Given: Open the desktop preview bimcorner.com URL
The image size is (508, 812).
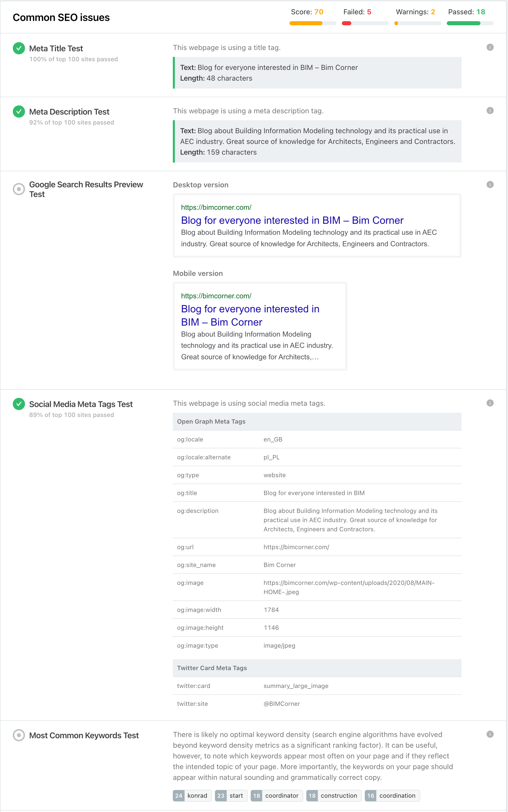Looking at the screenshot, I should click(216, 207).
